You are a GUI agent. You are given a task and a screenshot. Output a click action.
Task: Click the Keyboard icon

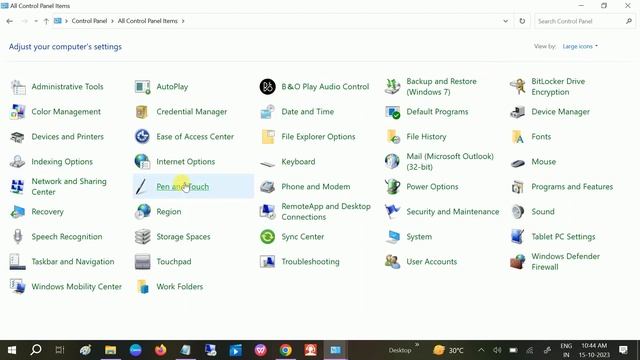(267, 163)
